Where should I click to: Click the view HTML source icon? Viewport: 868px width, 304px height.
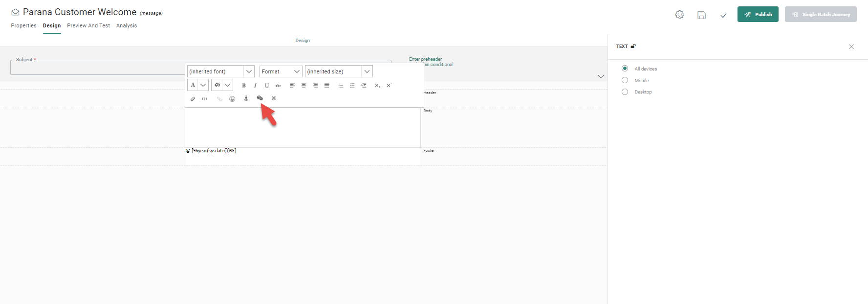click(x=205, y=99)
